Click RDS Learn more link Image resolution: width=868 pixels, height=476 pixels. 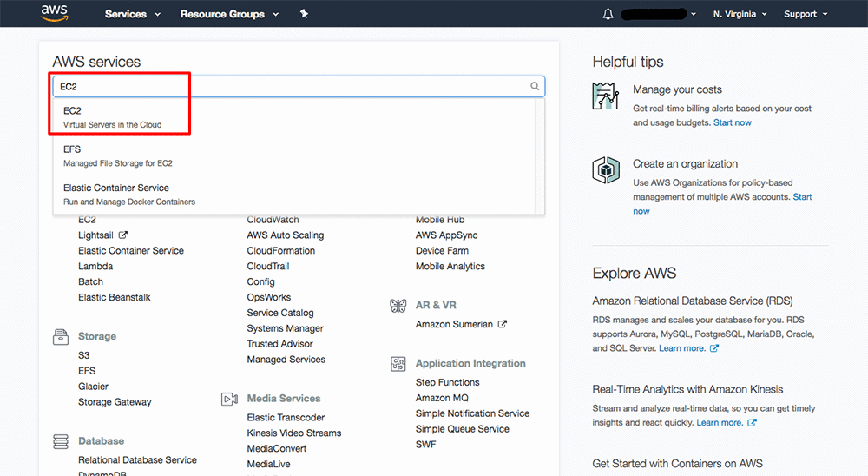(x=682, y=348)
